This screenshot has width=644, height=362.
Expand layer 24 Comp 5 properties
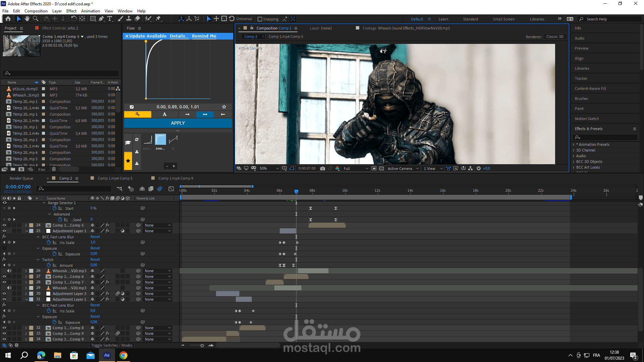[26, 225]
